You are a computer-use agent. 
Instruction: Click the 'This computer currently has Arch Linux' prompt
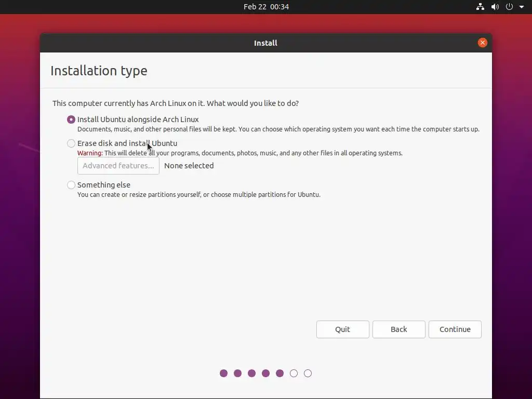coord(176,103)
